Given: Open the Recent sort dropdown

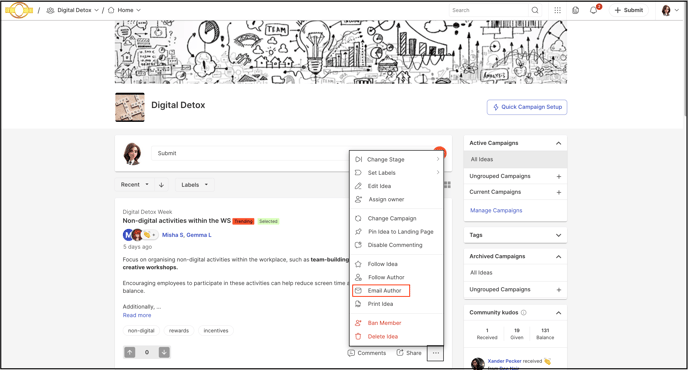Looking at the screenshot, I should pos(135,185).
